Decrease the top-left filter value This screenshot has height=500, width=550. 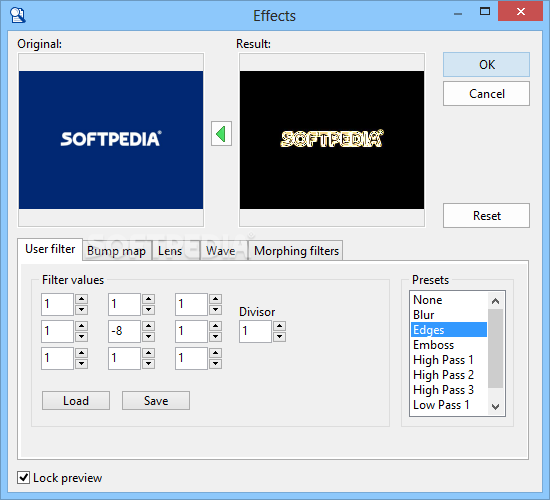(82, 309)
